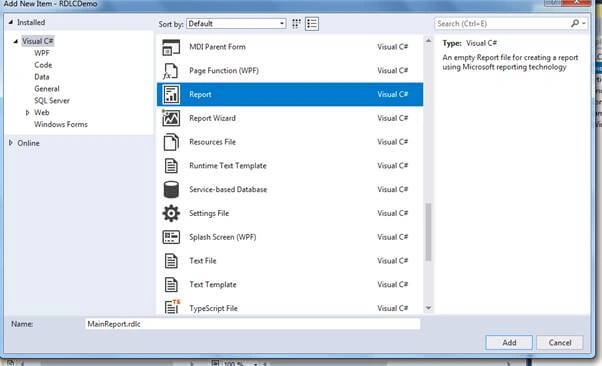Select WPF category in tree
Viewport: 602px width, 366px height.
pyautogui.click(x=41, y=53)
